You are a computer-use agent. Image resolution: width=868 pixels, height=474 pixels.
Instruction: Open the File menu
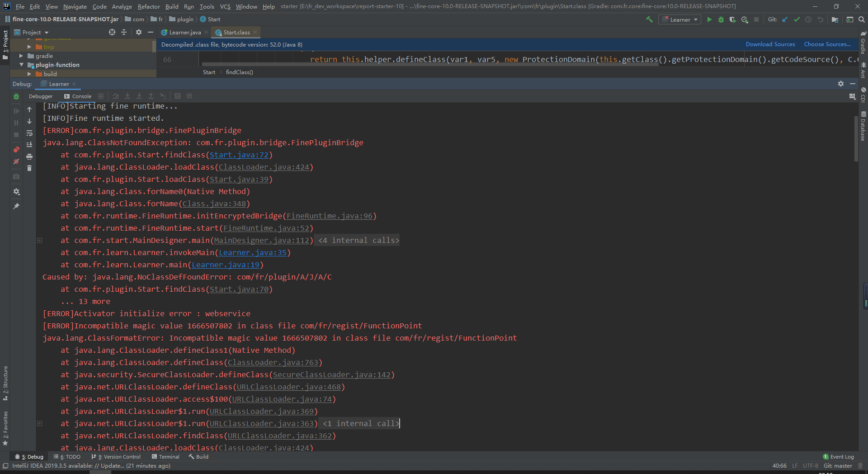20,6
